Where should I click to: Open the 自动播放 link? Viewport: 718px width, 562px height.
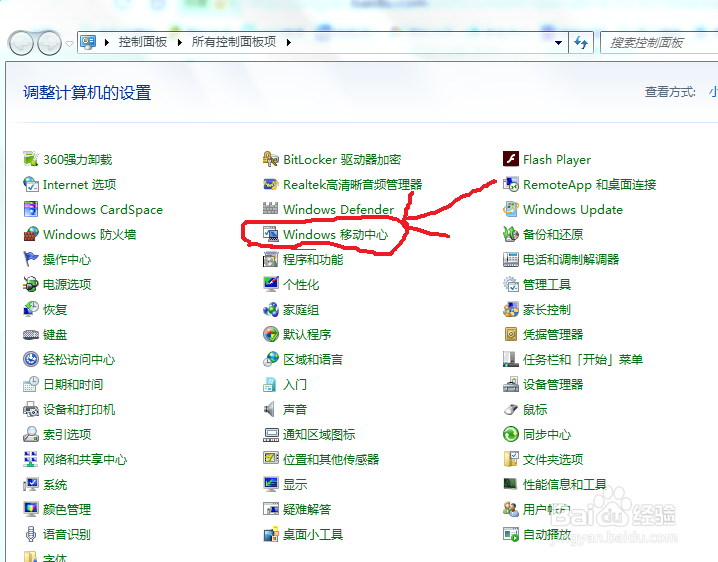point(547,534)
